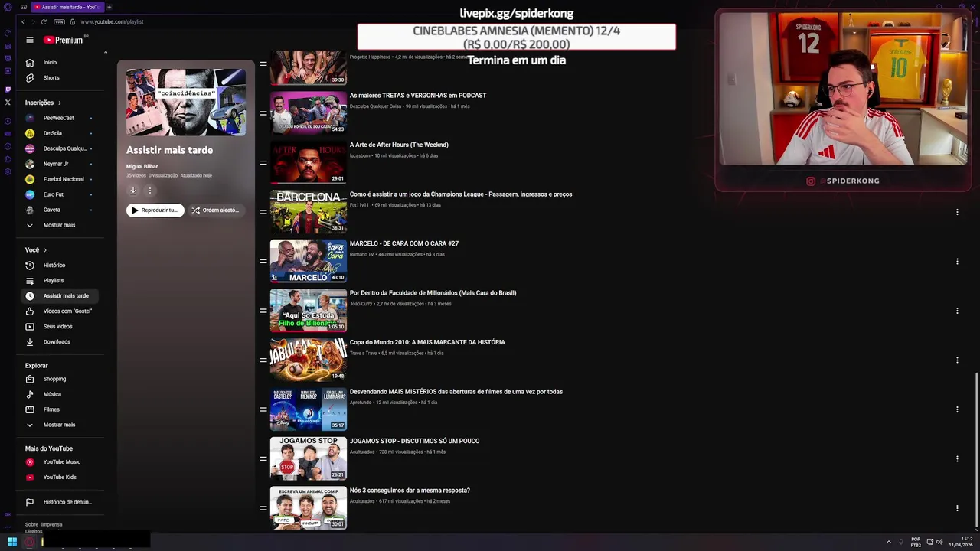Click the YouTube Premium logo
Screen dimensions: 980x551
(64, 40)
